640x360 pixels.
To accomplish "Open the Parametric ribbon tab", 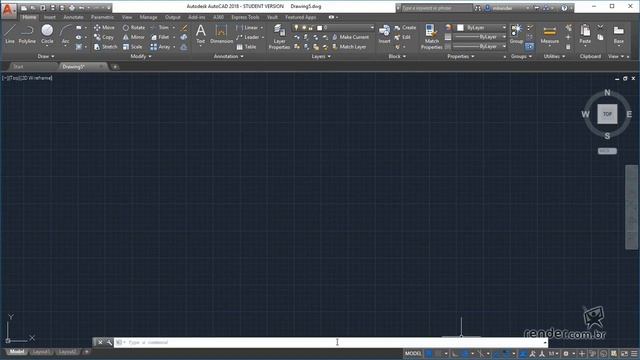I will (102, 17).
